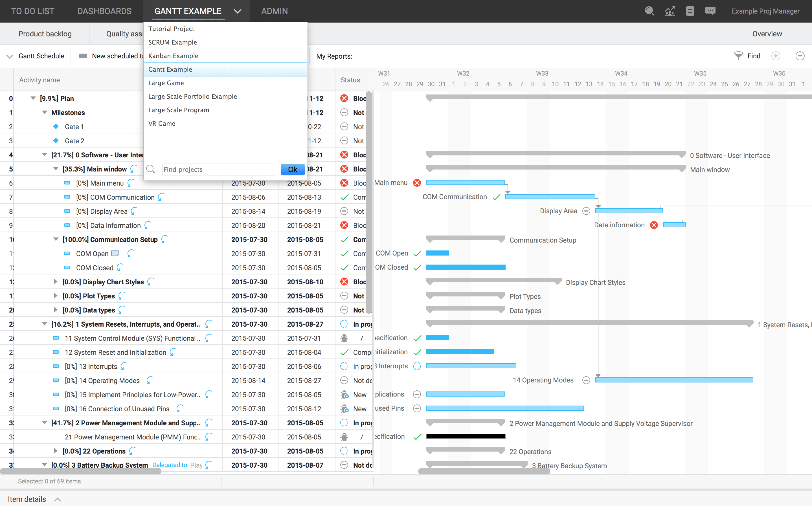The image size is (812, 506).
Task: Click the Gate 1 milestone diamond icon
Action: tap(56, 126)
